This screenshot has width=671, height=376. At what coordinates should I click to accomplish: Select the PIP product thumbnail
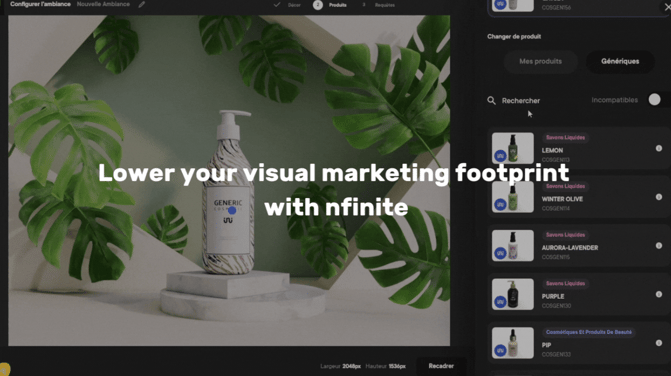pos(513,343)
